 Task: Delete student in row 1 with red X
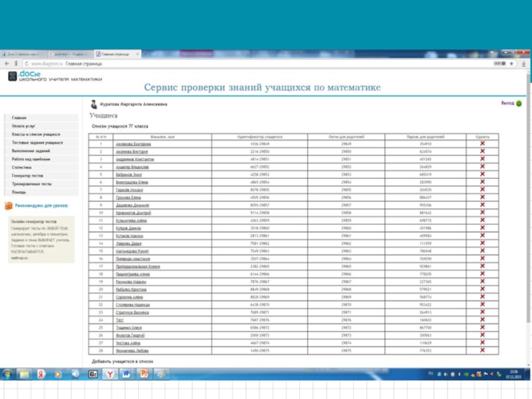pyautogui.click(x=482, y=144)
